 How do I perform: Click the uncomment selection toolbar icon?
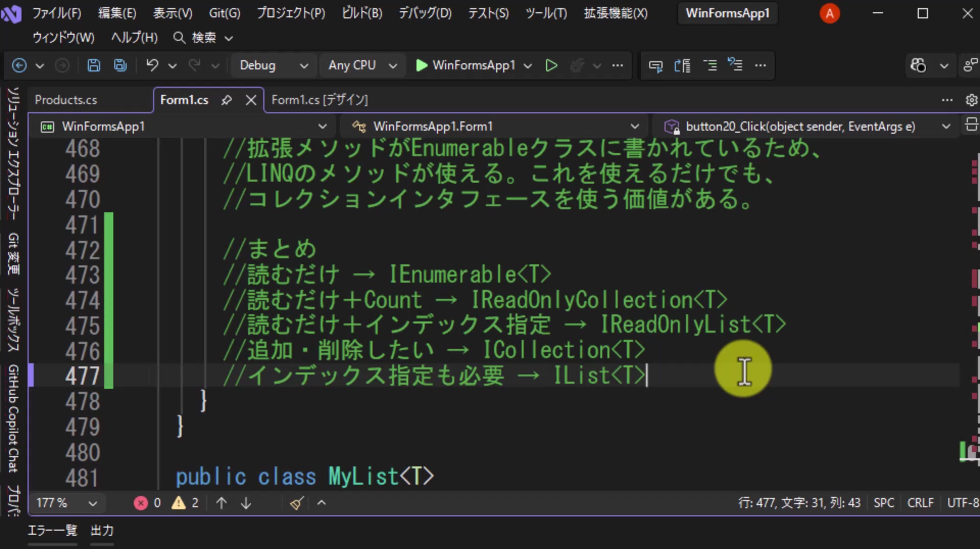click(735, 65)
